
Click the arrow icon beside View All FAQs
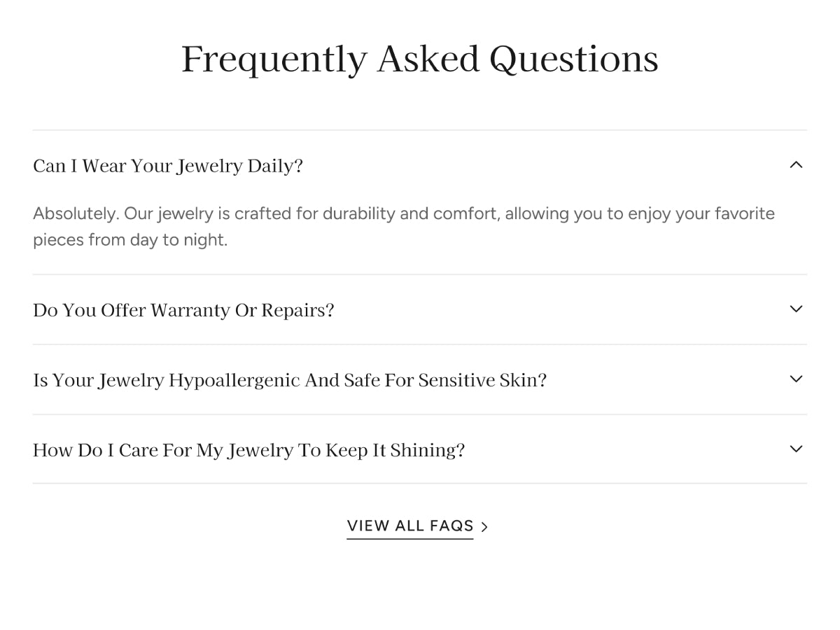pyautogui.click(x=484, y=526)
